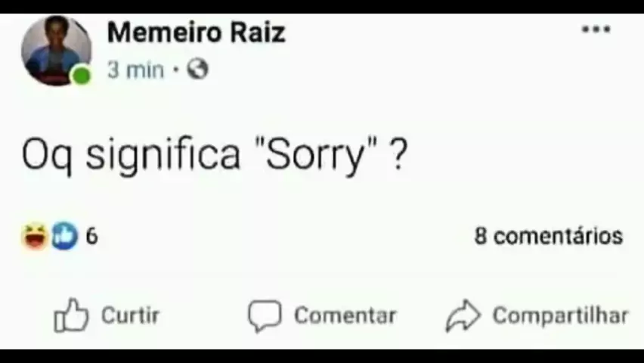Click the green online status dot
The image size is (644, 363).
(81, 75)
